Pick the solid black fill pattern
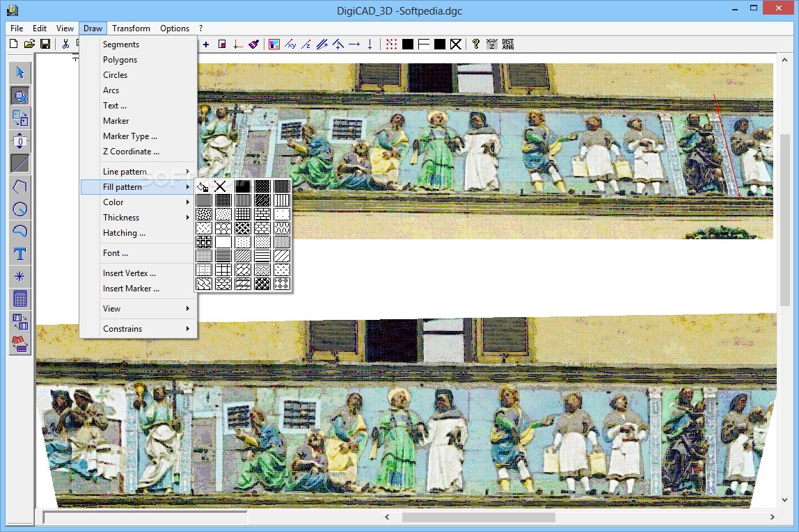799x532 pixels. [x=242, y=186]
